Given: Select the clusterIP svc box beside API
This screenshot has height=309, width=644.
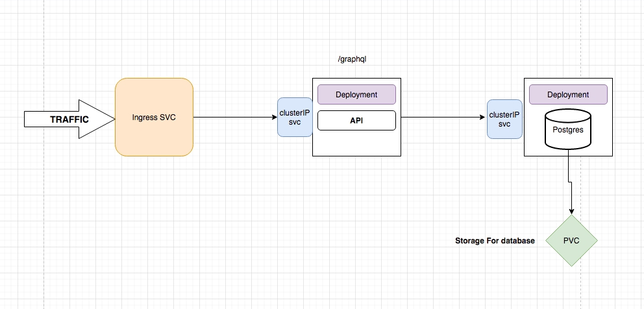Looking at the screenshot, I should [295, 117].
